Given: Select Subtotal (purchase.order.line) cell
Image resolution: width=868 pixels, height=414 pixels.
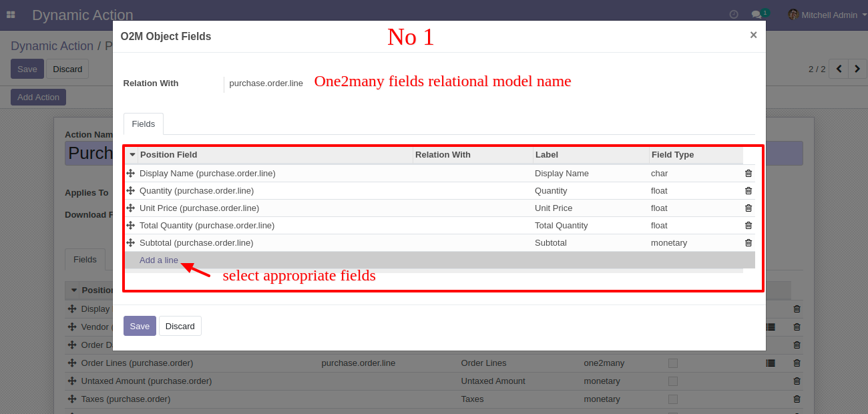Looking at the screenshot, I should click(x=196, y=242).
